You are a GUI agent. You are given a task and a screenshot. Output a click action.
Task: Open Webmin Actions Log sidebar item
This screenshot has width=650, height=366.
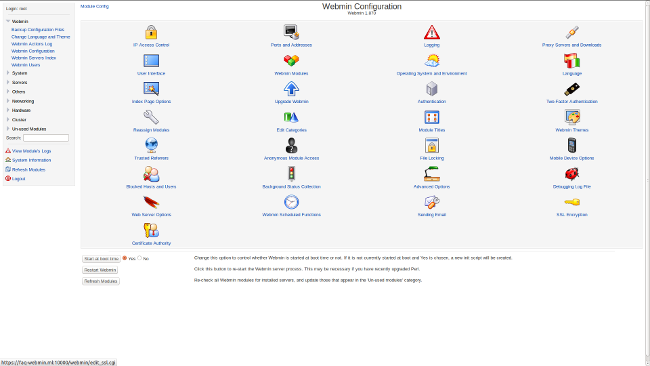32,44
